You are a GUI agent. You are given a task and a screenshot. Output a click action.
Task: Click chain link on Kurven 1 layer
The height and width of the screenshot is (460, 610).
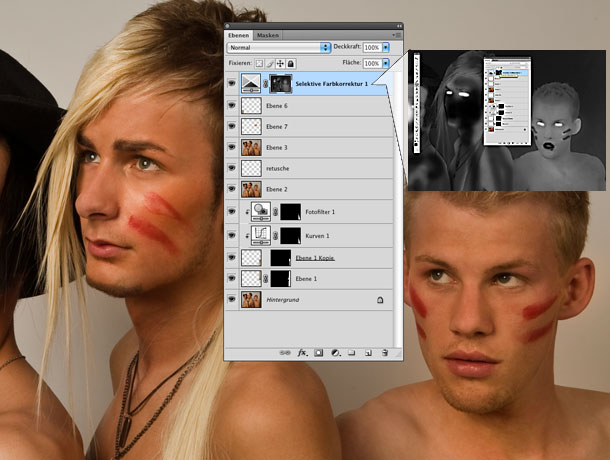click(275, 236)
